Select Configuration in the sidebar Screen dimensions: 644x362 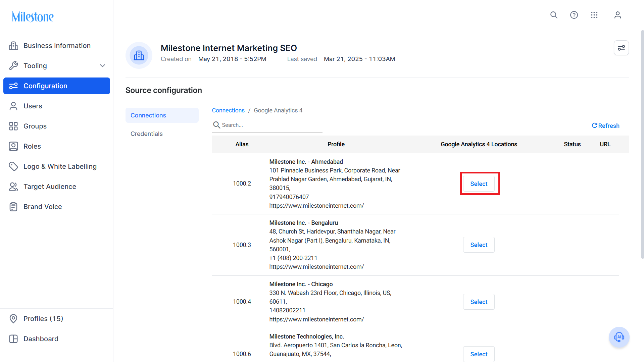pos(56,86)
